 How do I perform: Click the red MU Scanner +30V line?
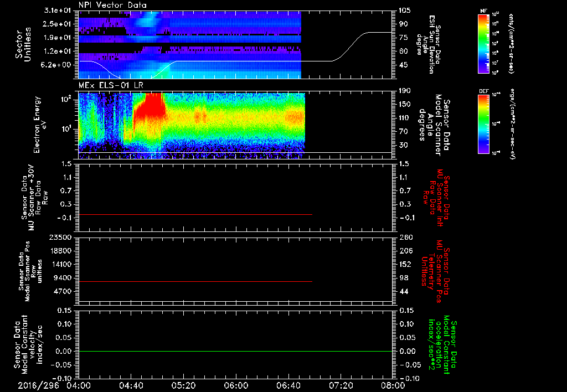coord(195,214)
